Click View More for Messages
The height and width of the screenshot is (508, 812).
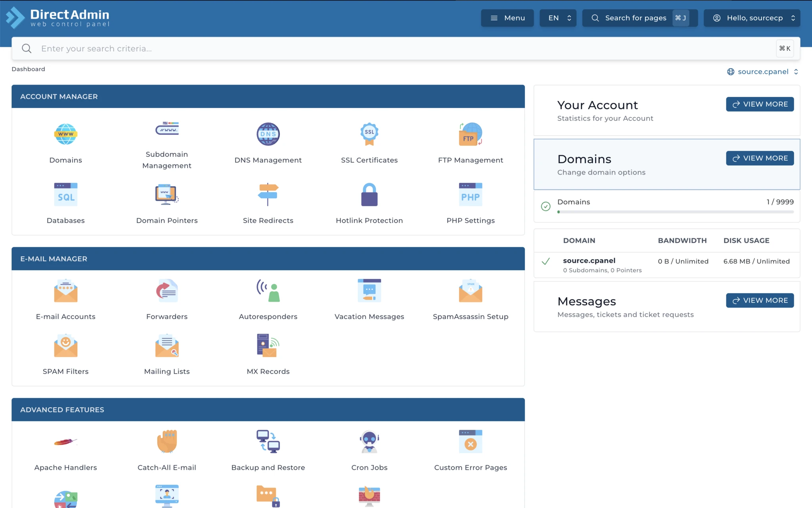pos(760,300)
